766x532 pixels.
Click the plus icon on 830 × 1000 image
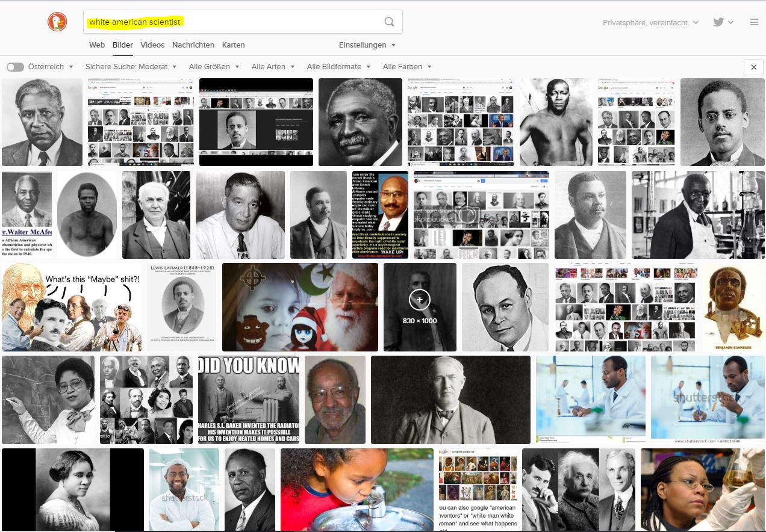420,299
